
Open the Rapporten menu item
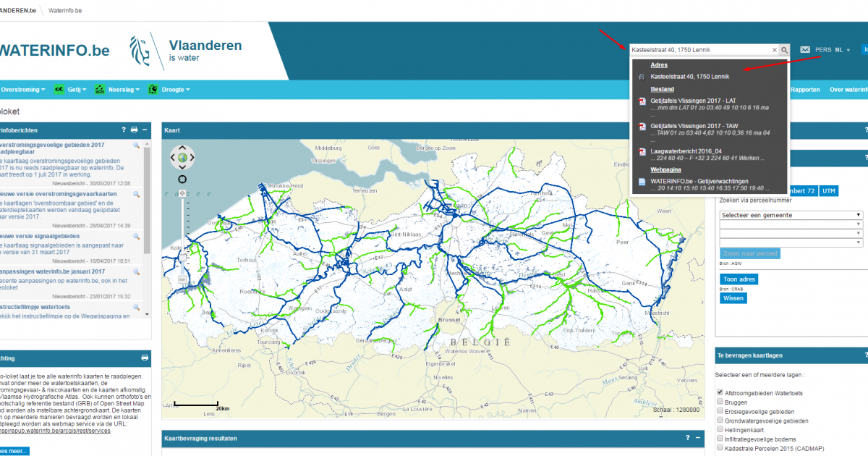805,90
